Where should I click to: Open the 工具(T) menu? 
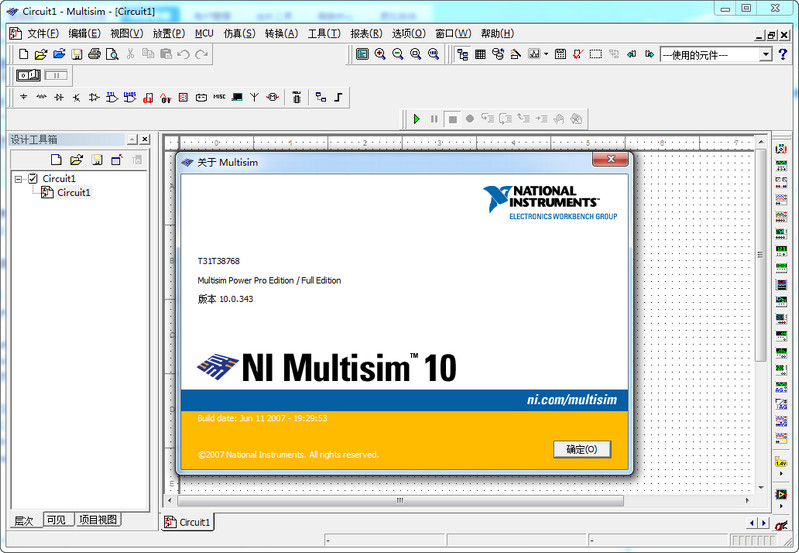point(324,34)
